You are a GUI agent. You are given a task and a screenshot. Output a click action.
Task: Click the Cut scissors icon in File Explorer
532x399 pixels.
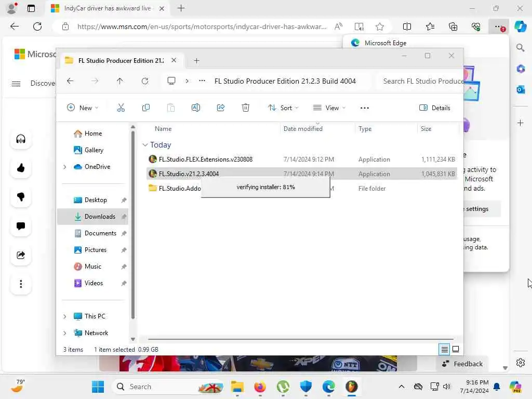point(121,108)
